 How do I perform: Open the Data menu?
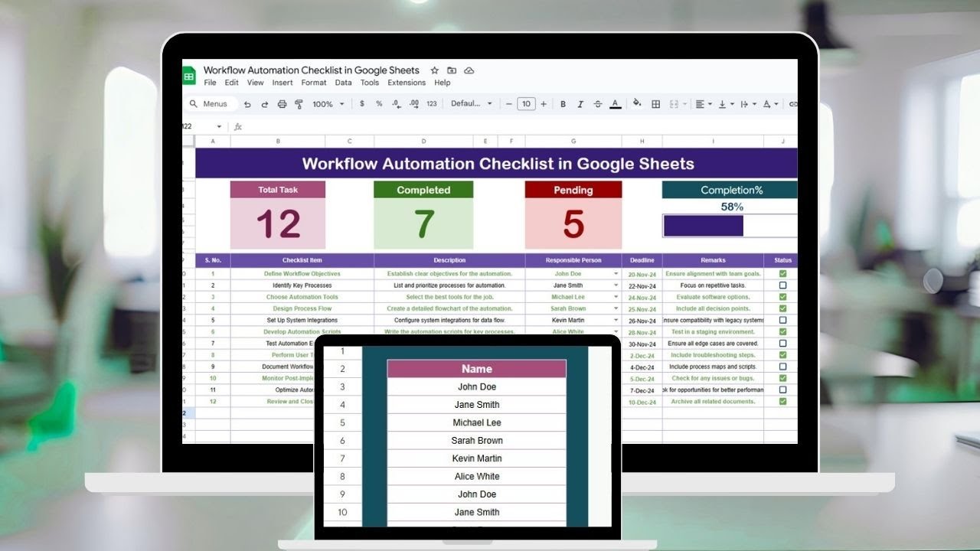(x=344, y=83)
